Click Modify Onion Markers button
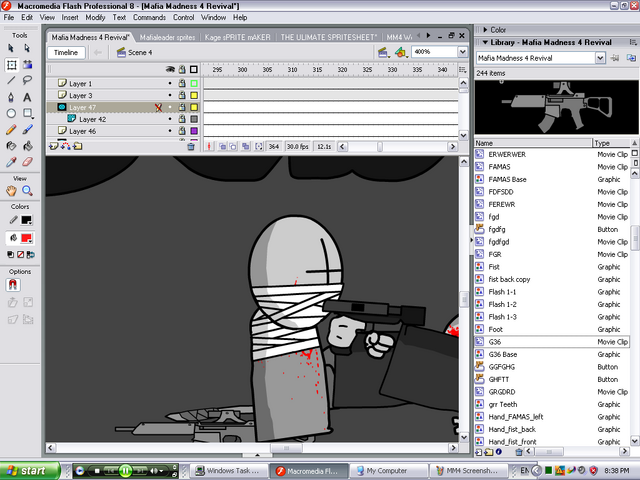The image size is (640, 480). coord(259,147)
